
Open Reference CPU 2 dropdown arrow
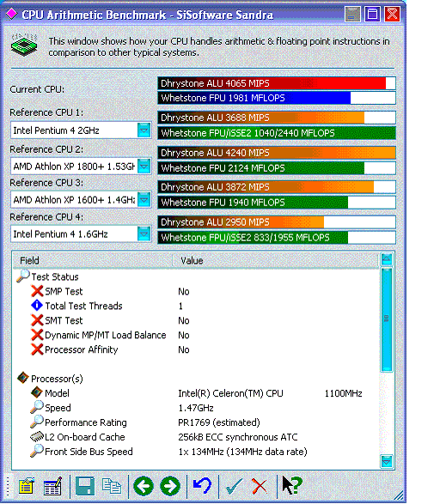coord(144,167)
